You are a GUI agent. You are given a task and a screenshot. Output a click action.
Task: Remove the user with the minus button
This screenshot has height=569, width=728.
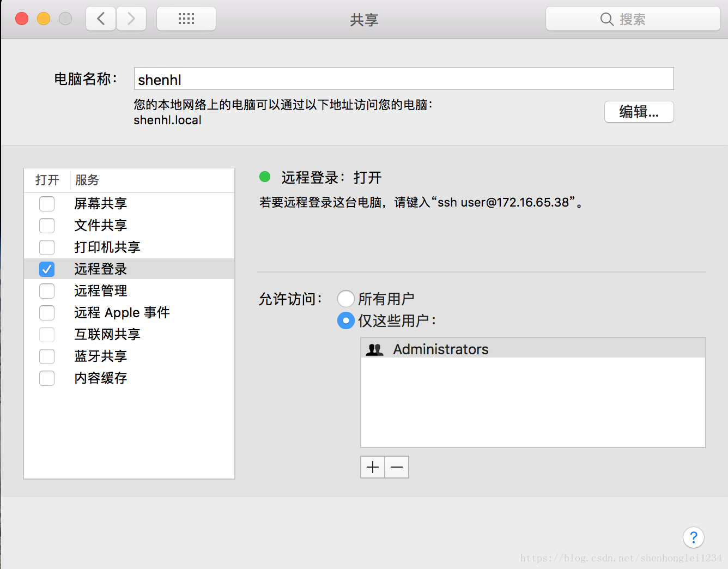click(397, 467)
